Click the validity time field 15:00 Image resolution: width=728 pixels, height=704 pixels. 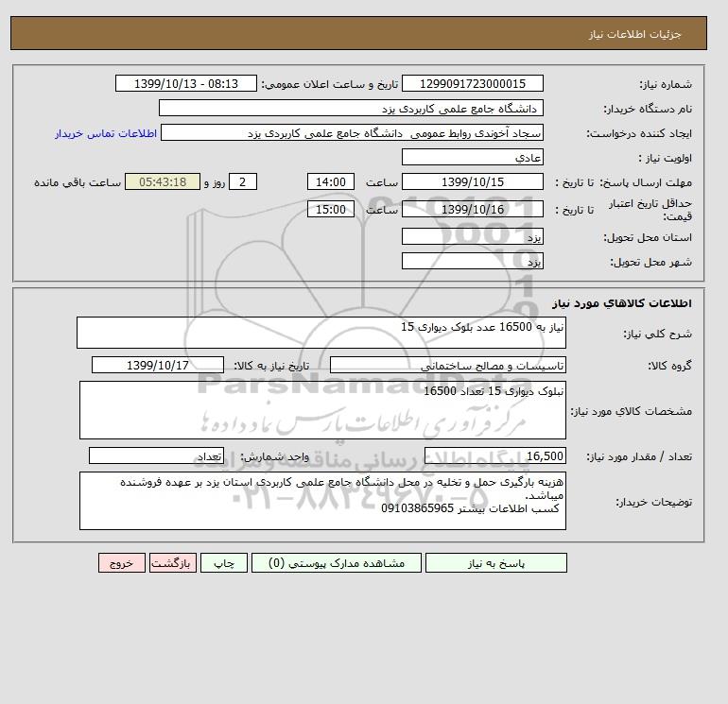(331, 209)
